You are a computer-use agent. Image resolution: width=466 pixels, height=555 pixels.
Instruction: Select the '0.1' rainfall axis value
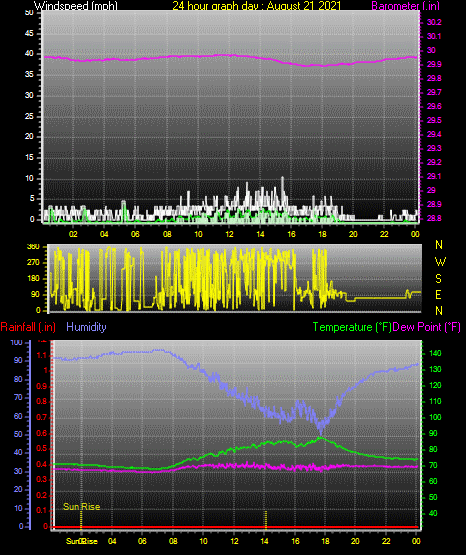point(42,510)
